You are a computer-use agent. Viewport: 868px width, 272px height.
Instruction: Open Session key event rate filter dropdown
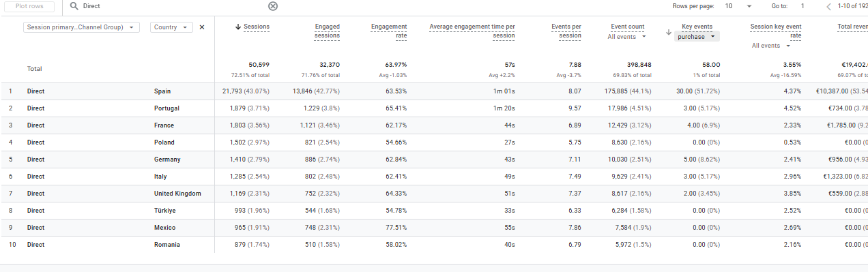(x=771, y=46)
